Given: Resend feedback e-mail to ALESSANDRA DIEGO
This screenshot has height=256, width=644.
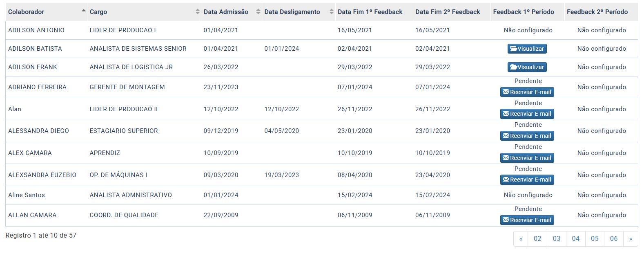Looking at the screenshot, I should tap(527, 136).
